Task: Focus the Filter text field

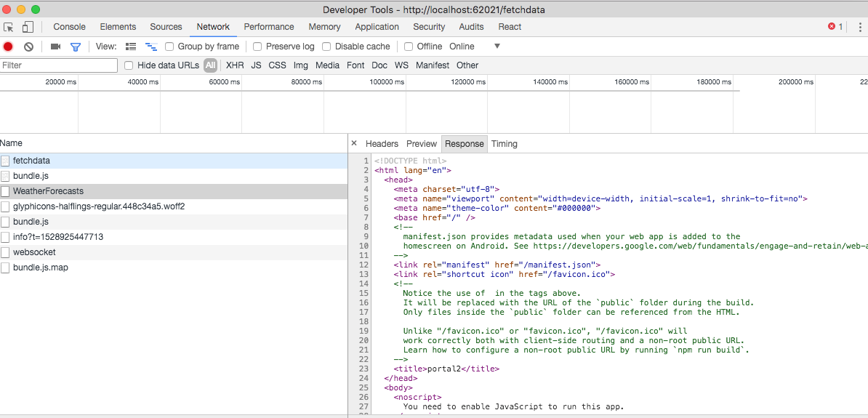Action: pos(59,65)
